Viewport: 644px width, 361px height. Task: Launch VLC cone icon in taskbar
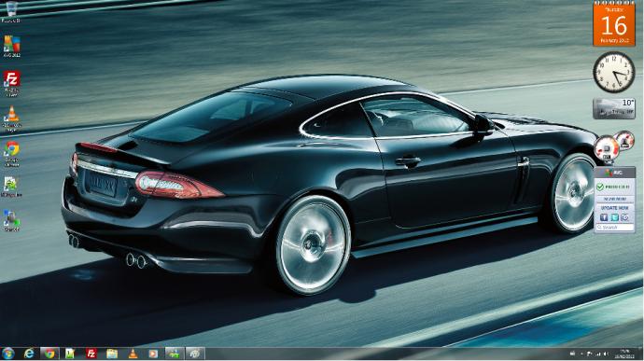coord(133,354)
